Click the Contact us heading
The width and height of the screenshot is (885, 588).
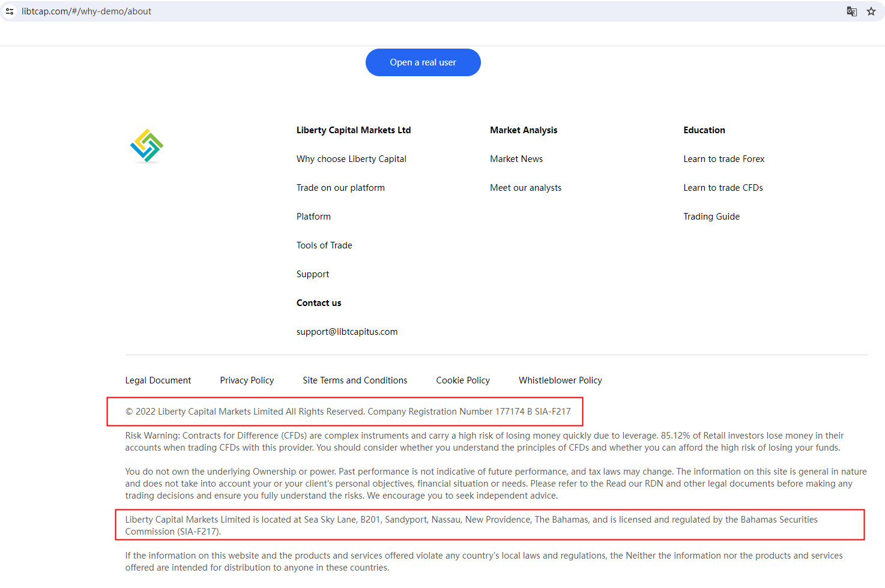(319, 303)
